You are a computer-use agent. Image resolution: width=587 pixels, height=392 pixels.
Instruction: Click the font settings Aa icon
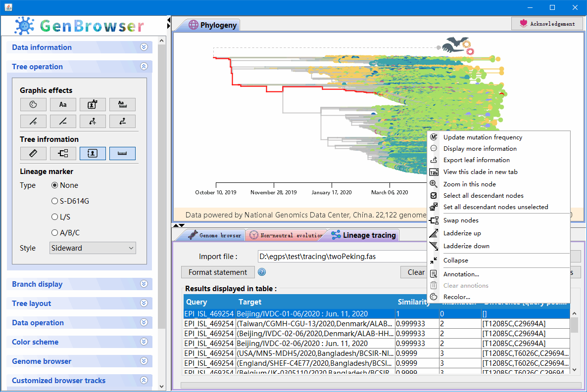click(63, 104)
